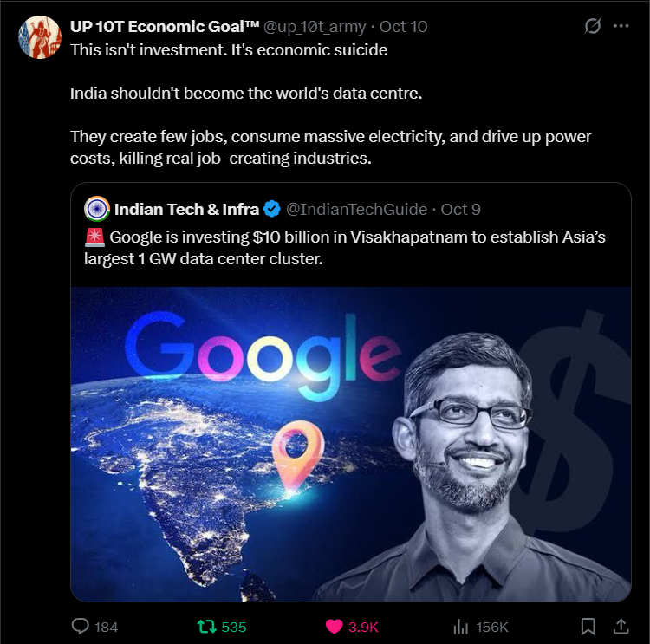Click the share upload icon
The width and height of the screenshot is (650, 644).
(x=621, y=626)
